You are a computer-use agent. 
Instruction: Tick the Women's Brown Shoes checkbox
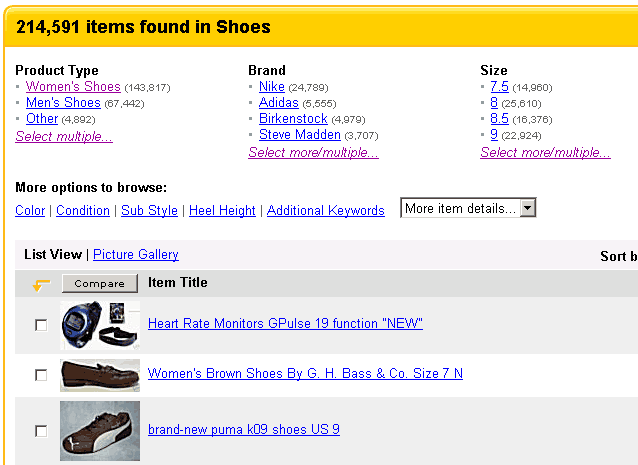[x=41, y=375]
